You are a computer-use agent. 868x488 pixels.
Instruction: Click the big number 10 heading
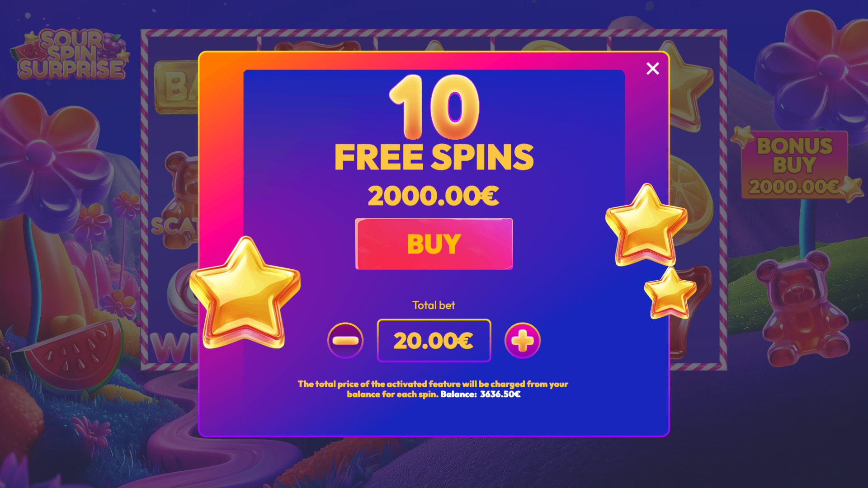434,108
